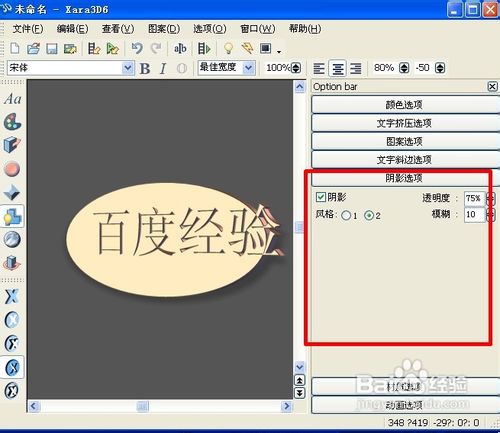Open a file with the folder icon
This screenshot has width=500, height=433.
point(33,49)
